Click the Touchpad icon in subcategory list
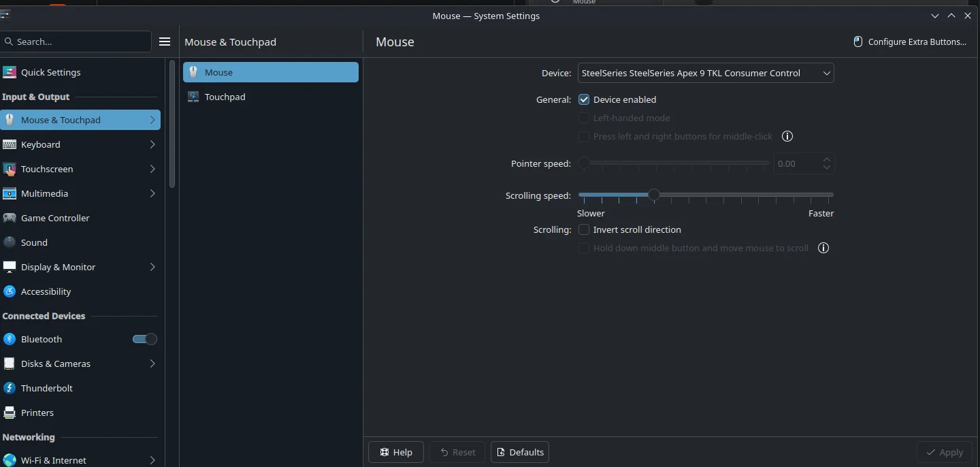The width and height of the screenshot is (980, 467). (x=193, y=97)
